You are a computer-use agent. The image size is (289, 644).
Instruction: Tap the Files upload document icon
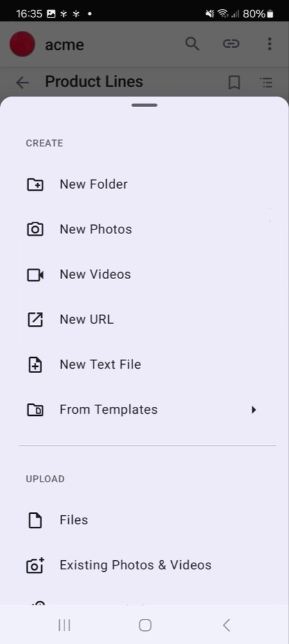(x=35, y=520)
